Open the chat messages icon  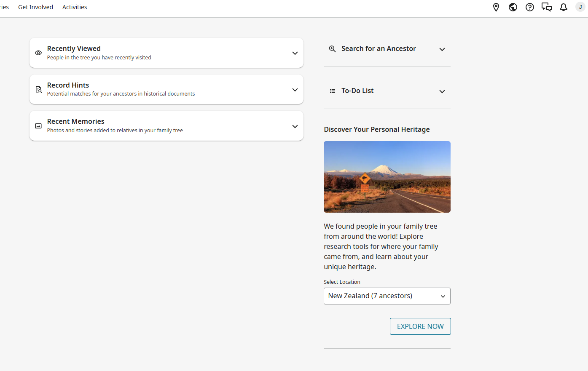coord(547,7)
